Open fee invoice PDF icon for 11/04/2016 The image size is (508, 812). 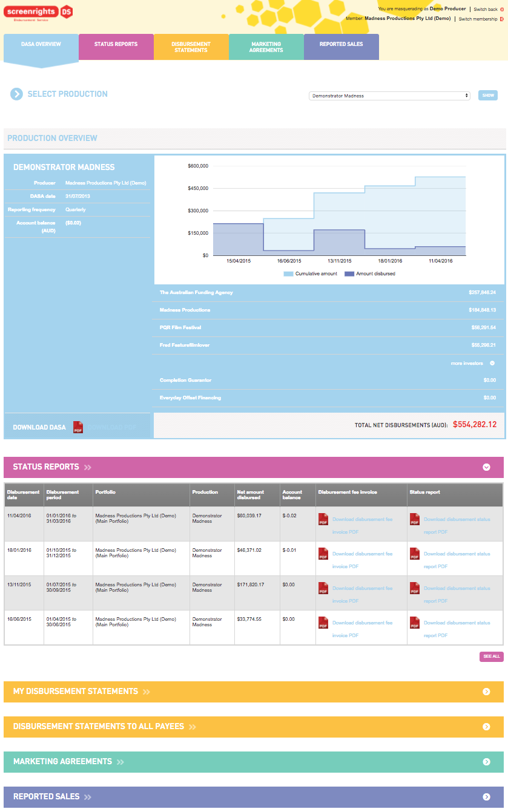point(323,519)
